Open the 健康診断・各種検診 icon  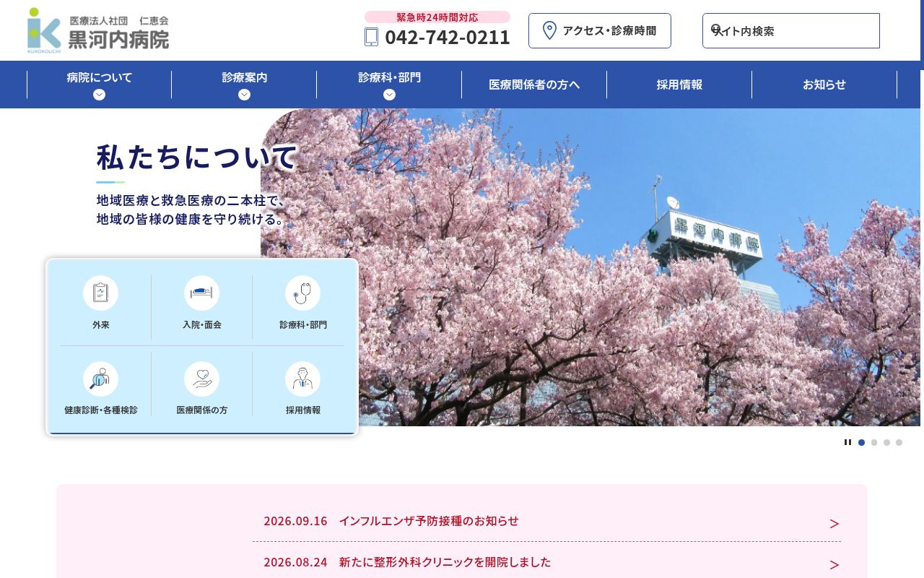point(100,379)
